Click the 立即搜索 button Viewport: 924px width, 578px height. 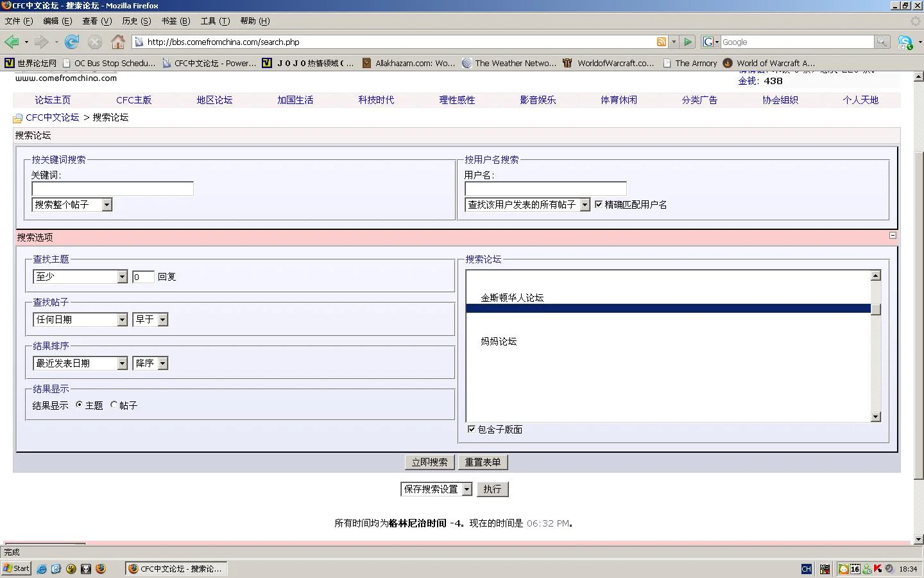click(x=429, y=462)
